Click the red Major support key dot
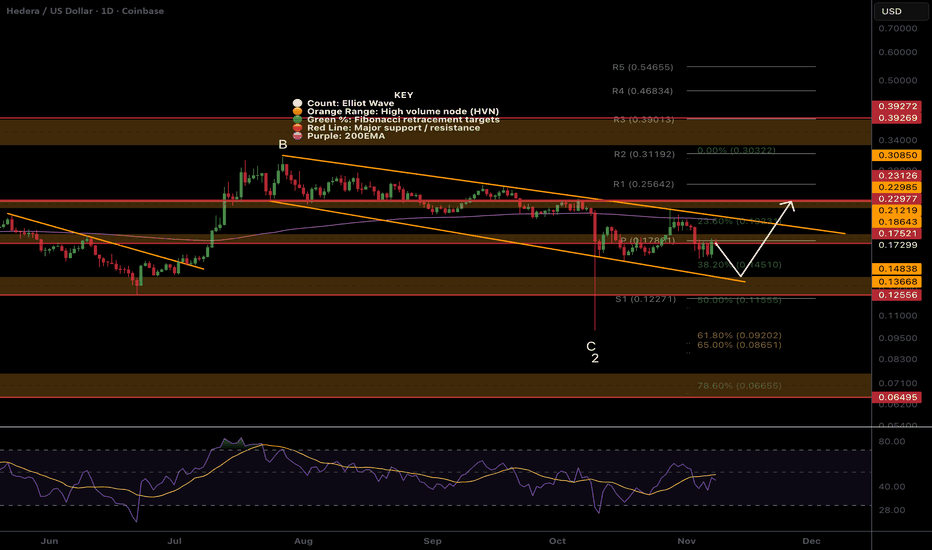Image resolution: width=932 pixels, height=550 pixels. click(x=296, y=128)
